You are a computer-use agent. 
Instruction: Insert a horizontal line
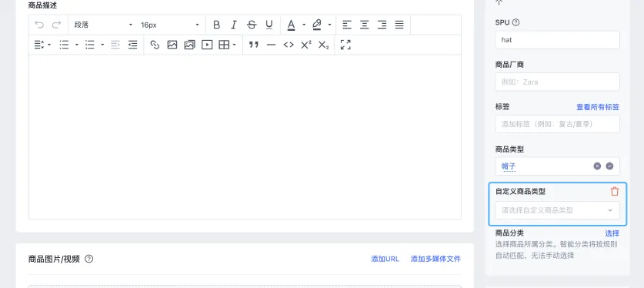pos(271,45)
